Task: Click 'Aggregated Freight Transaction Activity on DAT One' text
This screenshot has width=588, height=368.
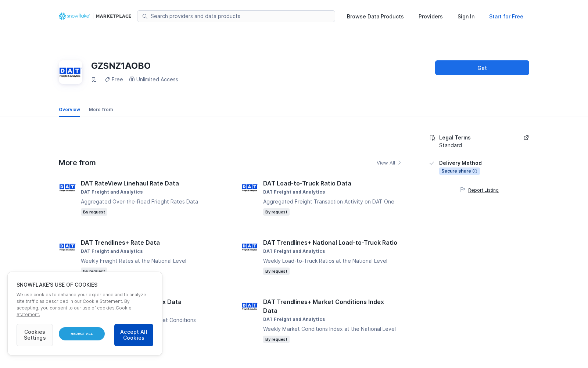Action: coord(329,202)
